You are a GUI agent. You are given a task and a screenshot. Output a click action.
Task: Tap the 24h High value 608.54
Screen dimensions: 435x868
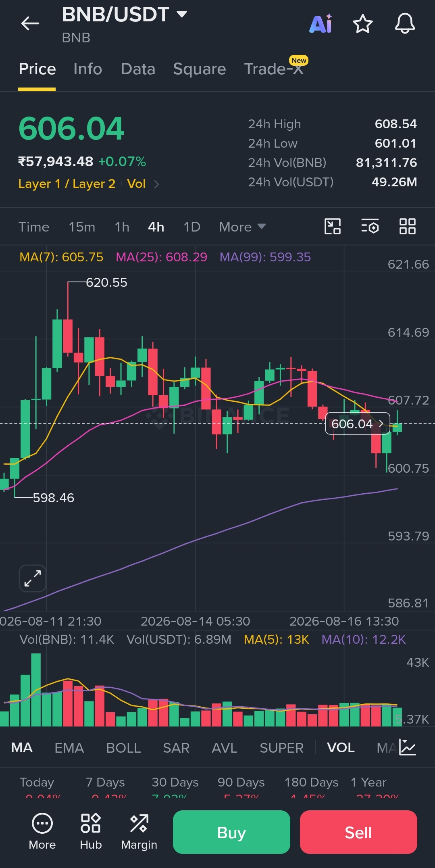click(x=395, y=124)
